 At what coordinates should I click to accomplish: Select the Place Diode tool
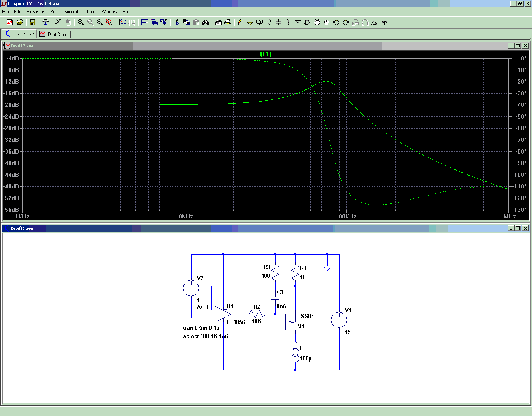298,22
